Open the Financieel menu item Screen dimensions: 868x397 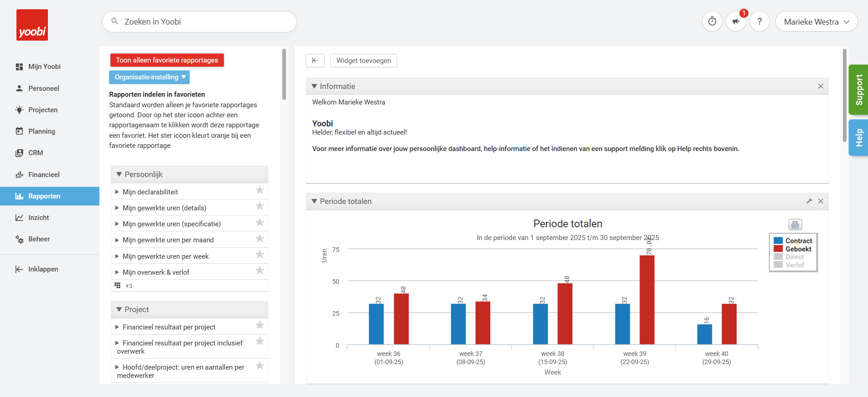pos(44,175)
